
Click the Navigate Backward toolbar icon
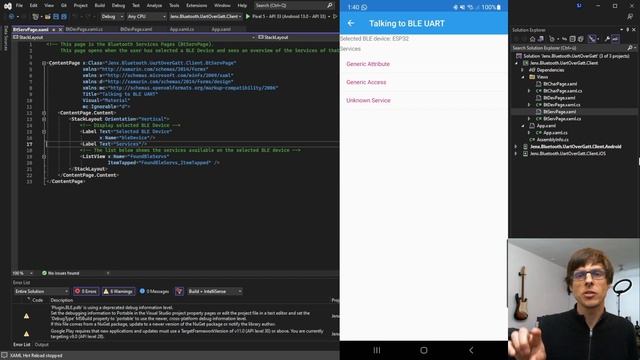coord(11,16)
